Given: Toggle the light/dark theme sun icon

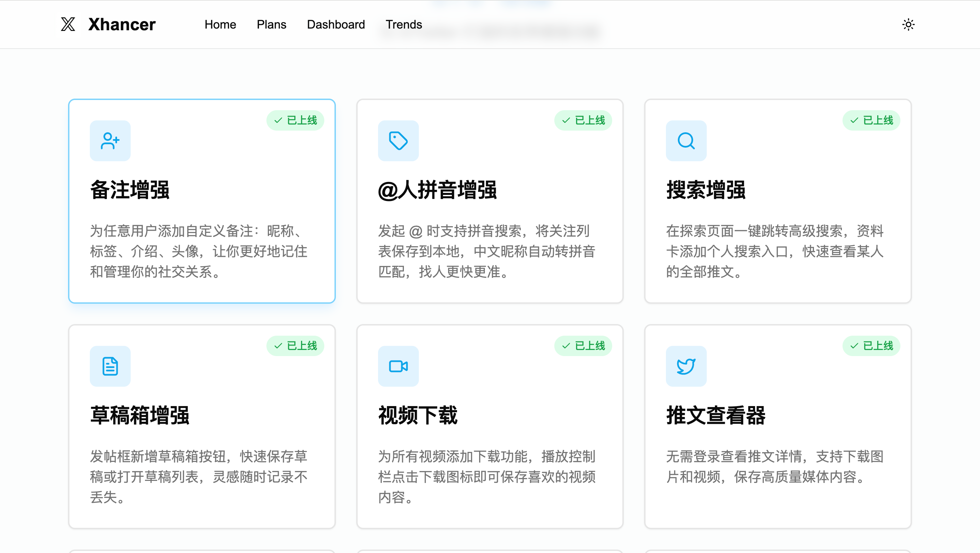Looking at the screenshot, I should 908,25.
